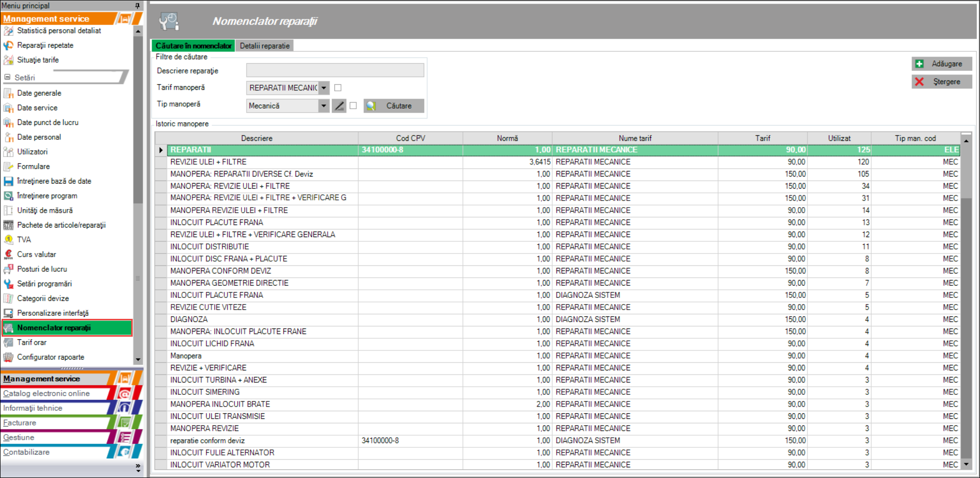The image size is (980, 478).
Task: Switch to Detalii reparație tab
Action: (x=264, y=46)
